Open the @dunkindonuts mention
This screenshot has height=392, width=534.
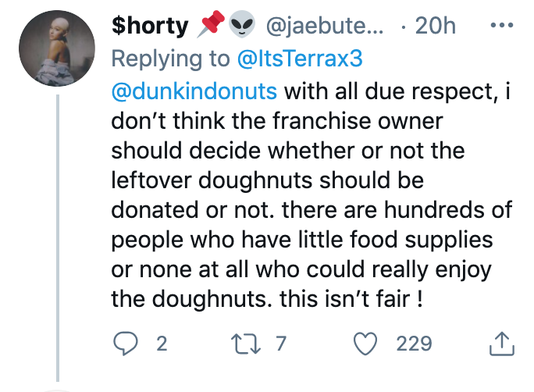(x=195, y=91)
